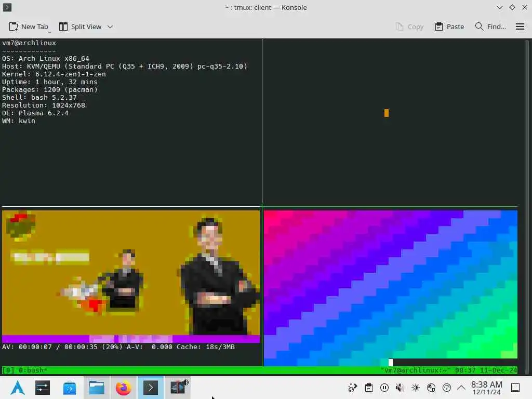
Task: Click the tmux window label 0:bash*
Action: pyautogui.click(x=33, y=370)
